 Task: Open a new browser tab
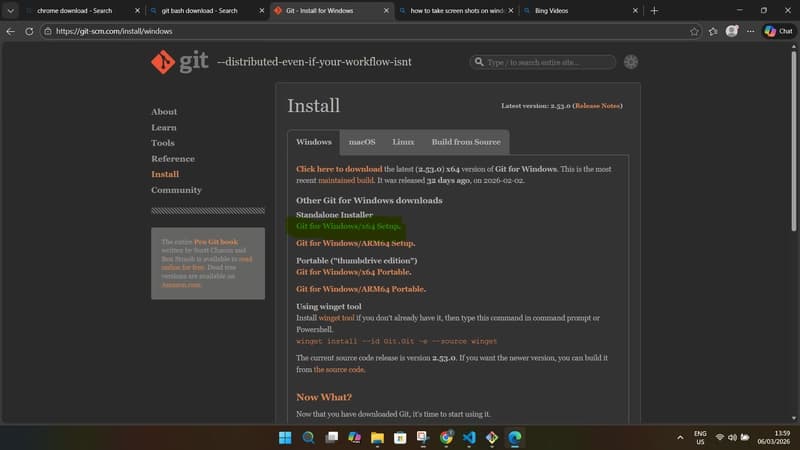pyautogui.click(x=654, y=10)
